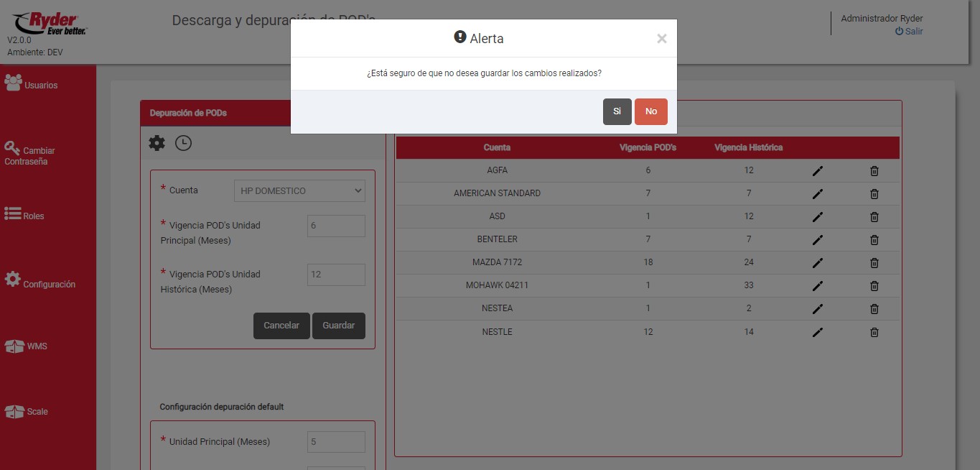The width and height of the screenshot is (980, 470).
Task: Edit the AGFA account row
Action: point(817,171)
